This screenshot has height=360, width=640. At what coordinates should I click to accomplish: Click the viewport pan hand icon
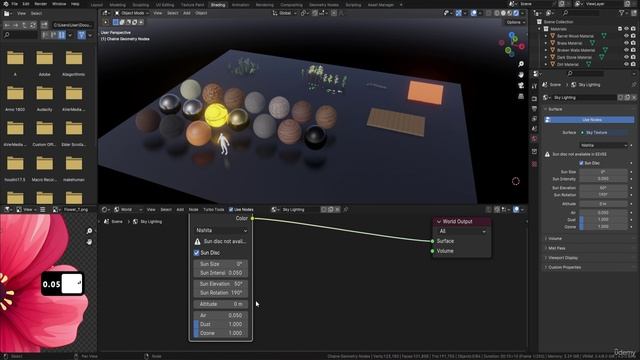521,75
